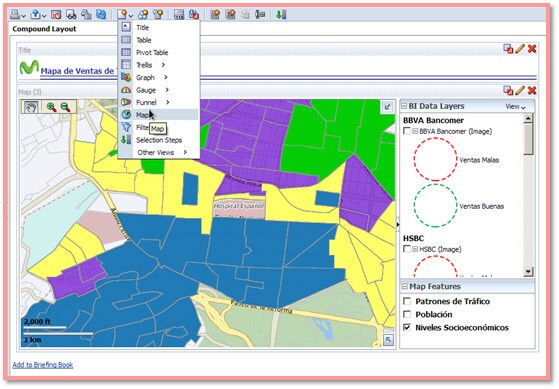
Task: Click the Rename Compound Layout icon
Action: 260,15
